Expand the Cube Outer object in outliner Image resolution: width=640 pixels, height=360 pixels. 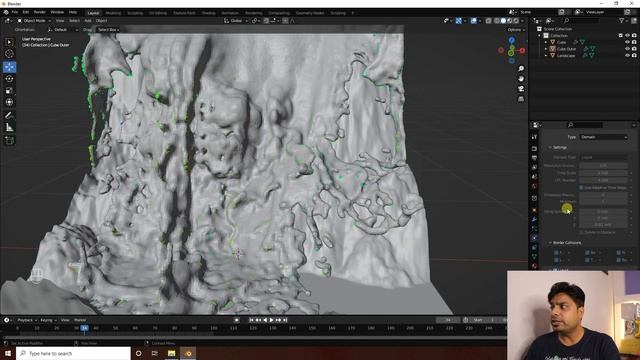(546, 49)
